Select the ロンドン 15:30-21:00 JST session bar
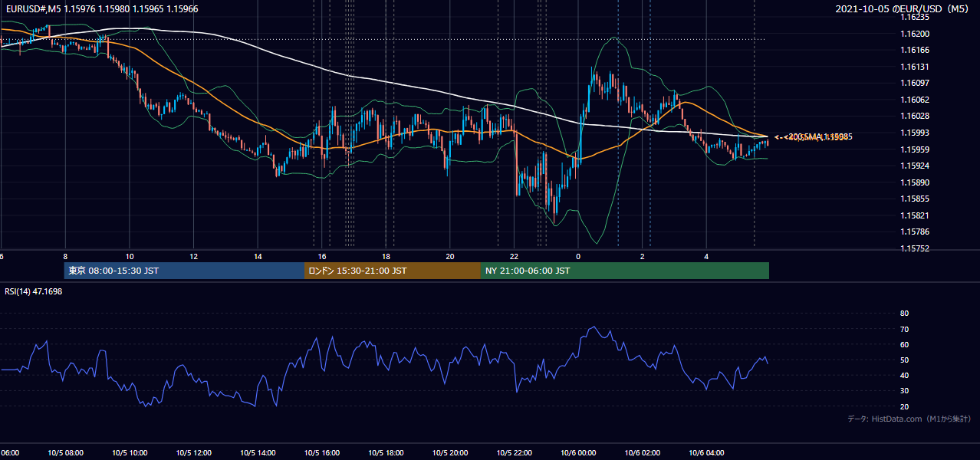This screenshot has width=980, height=460. (393, 271)
